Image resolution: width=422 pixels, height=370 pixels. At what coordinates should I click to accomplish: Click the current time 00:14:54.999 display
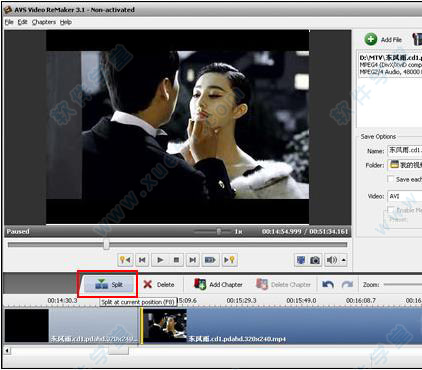tap(281, 231)
